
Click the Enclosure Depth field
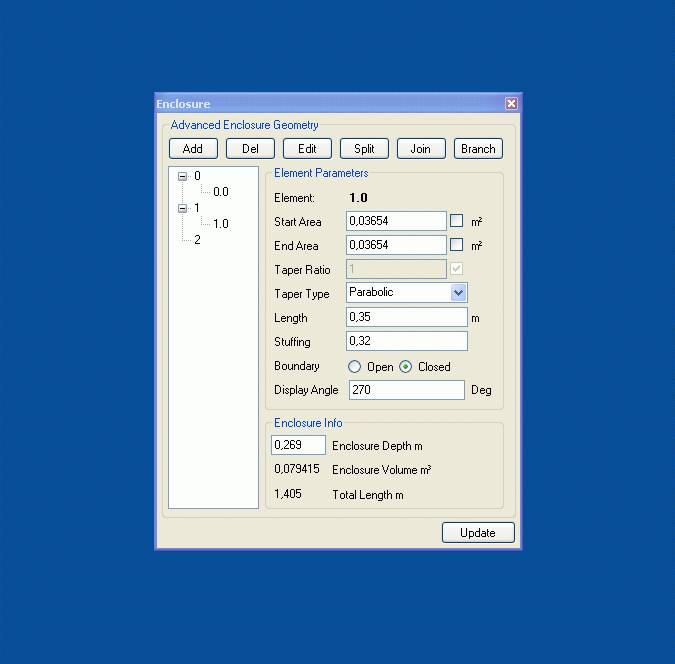tap(298, 445)
